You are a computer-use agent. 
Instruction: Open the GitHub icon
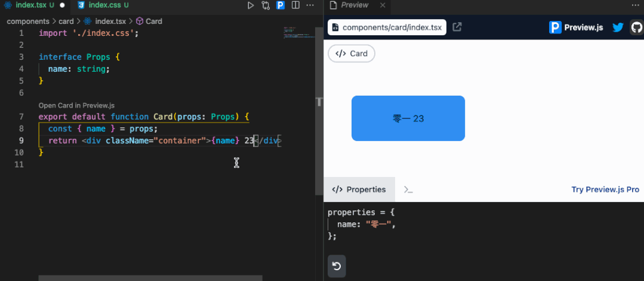(637, 27)
